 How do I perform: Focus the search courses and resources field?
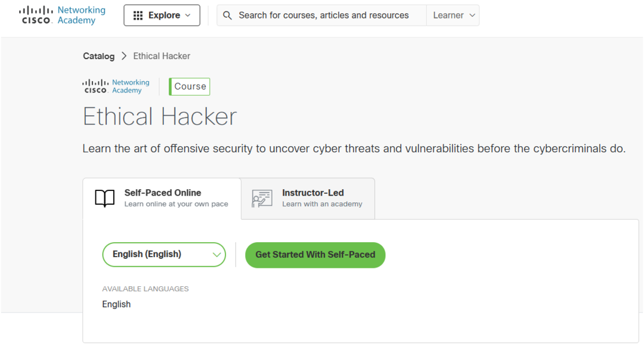tap(324, 16)
